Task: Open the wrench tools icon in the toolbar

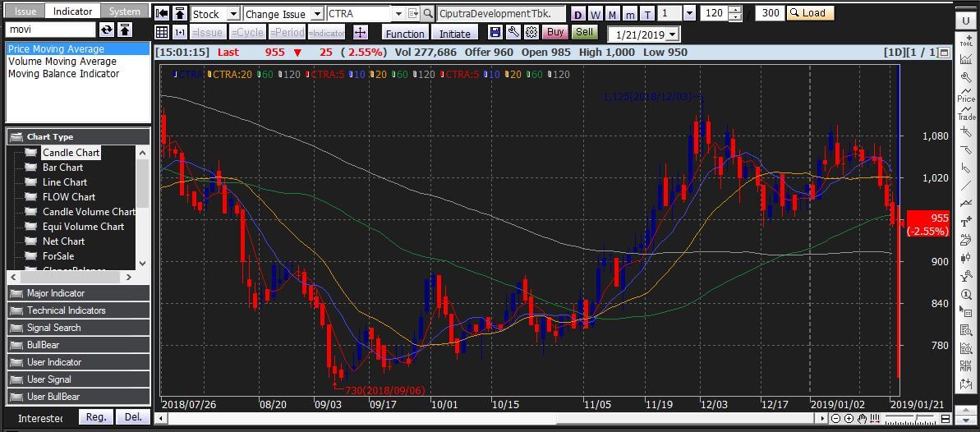Action: click(513, 33)
